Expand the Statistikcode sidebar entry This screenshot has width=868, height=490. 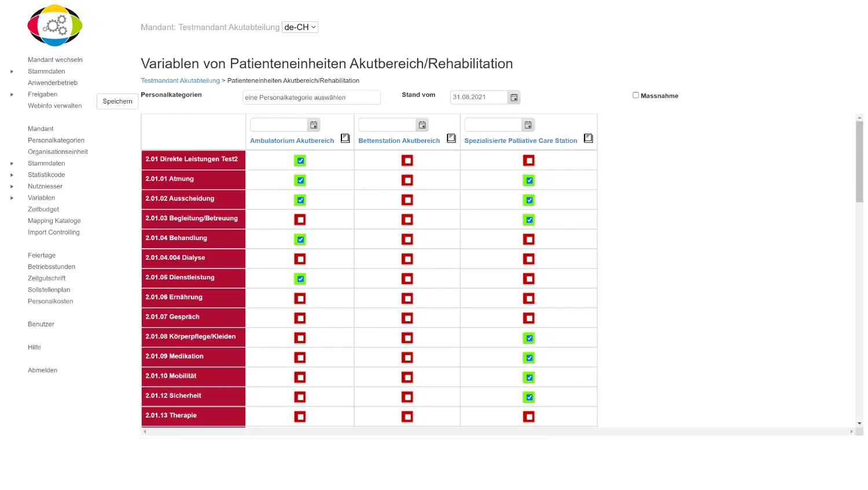click(x=12, y=175)
